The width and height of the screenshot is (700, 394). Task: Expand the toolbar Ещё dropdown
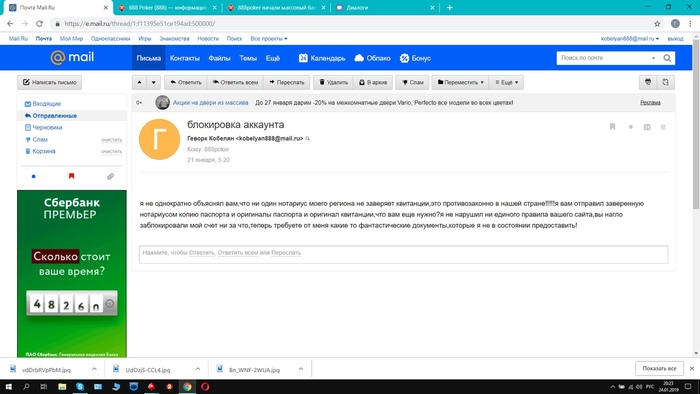[507, 82]
